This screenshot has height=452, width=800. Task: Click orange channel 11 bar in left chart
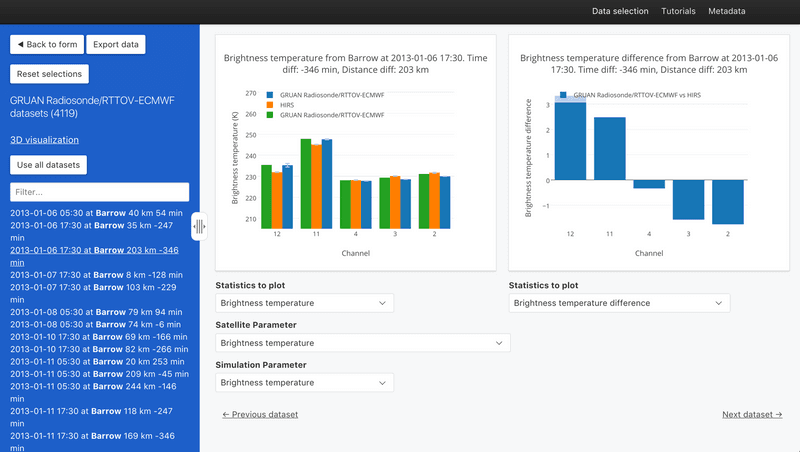point(316,186)
